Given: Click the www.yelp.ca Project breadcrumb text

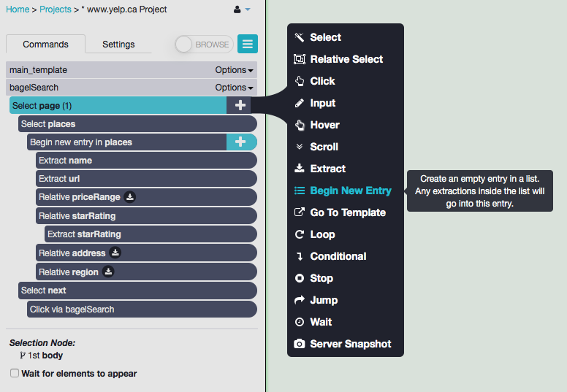Looking at the screenshot, I should [126, 9].
